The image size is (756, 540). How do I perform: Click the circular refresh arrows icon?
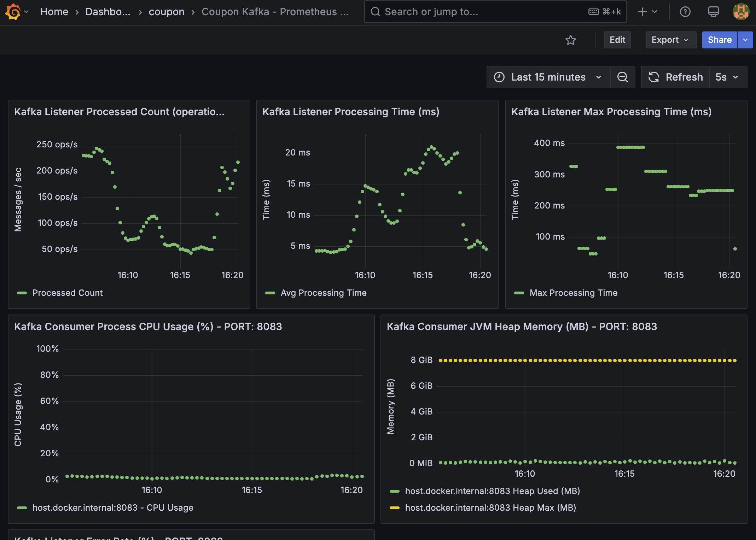(x=654, y=77)
